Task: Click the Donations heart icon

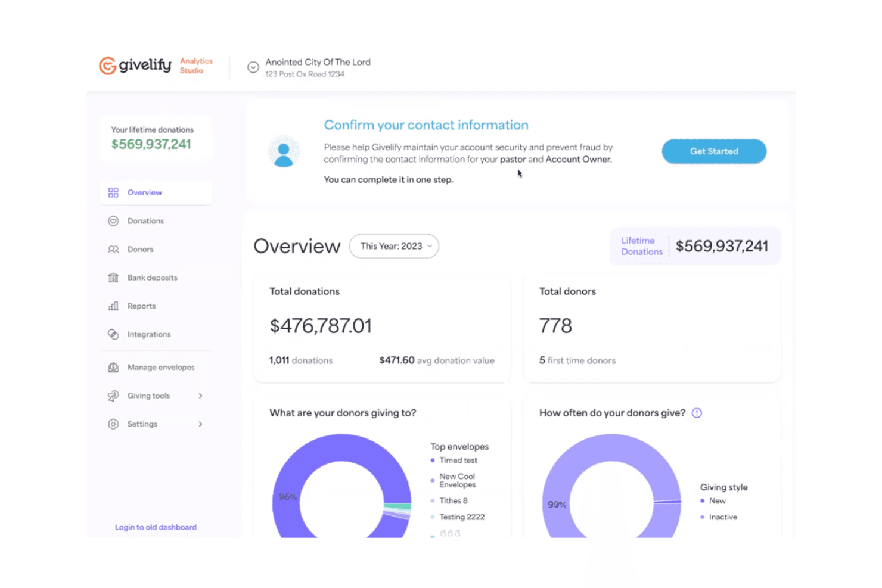Action: pos(113,221)
